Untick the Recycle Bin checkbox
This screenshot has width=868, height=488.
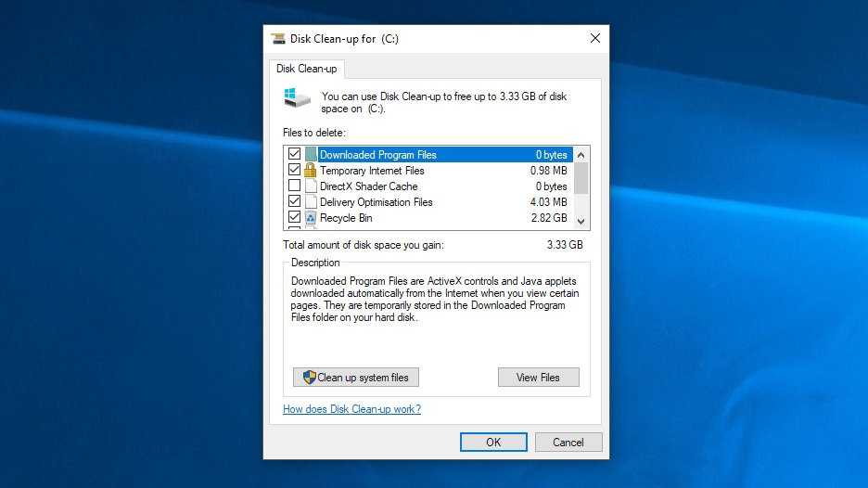(x=295, y=218)
